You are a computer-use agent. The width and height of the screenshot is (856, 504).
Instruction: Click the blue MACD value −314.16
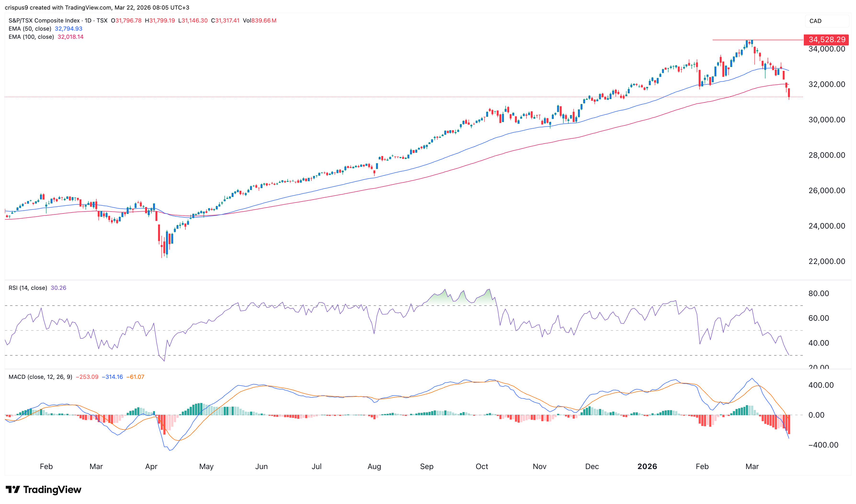point(113,377)
